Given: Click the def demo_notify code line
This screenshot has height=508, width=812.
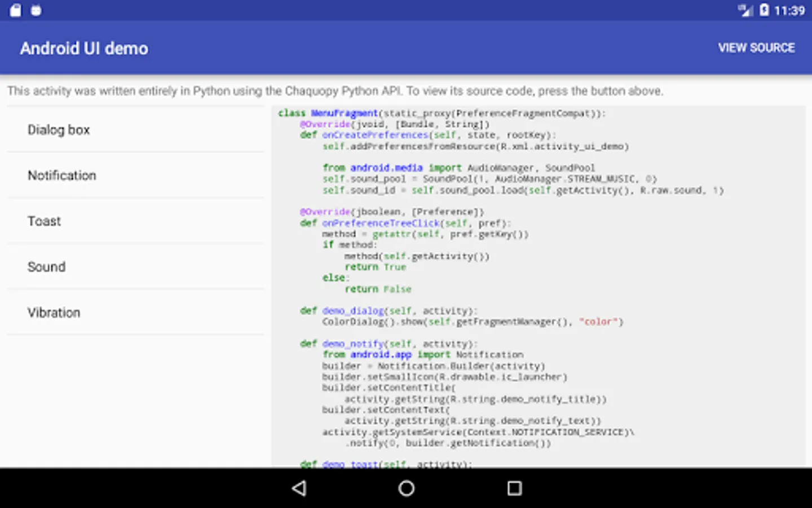Looking at the screenshot, I should point(389,344).
